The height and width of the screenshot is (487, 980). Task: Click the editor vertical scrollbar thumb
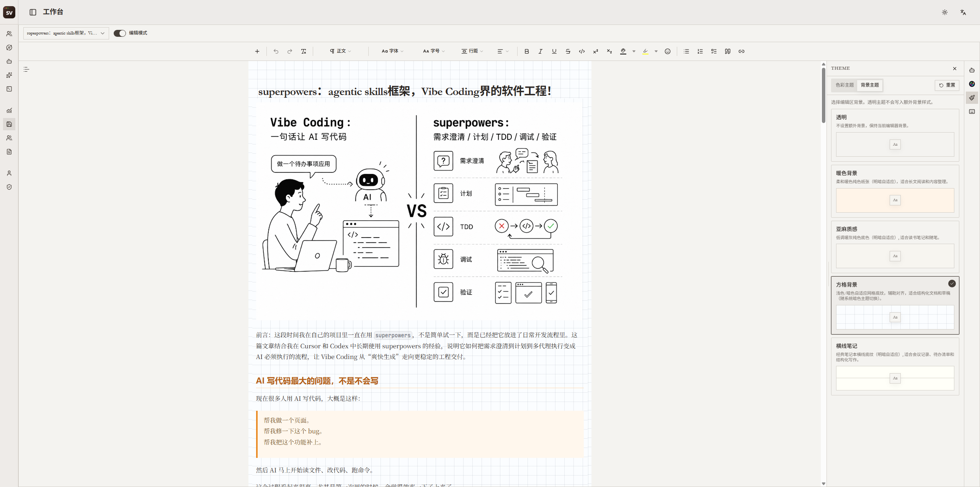click(823, 95)
